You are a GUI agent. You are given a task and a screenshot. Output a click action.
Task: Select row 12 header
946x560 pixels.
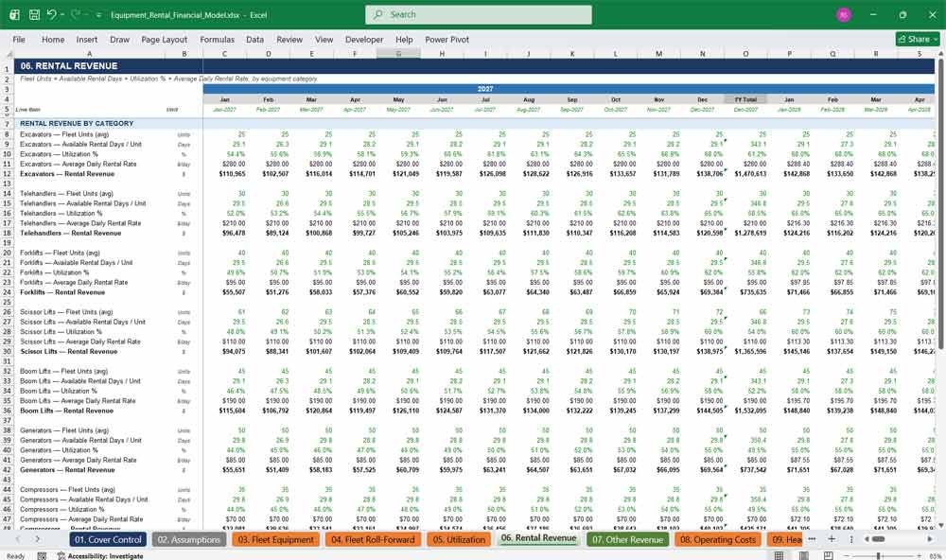7,174
